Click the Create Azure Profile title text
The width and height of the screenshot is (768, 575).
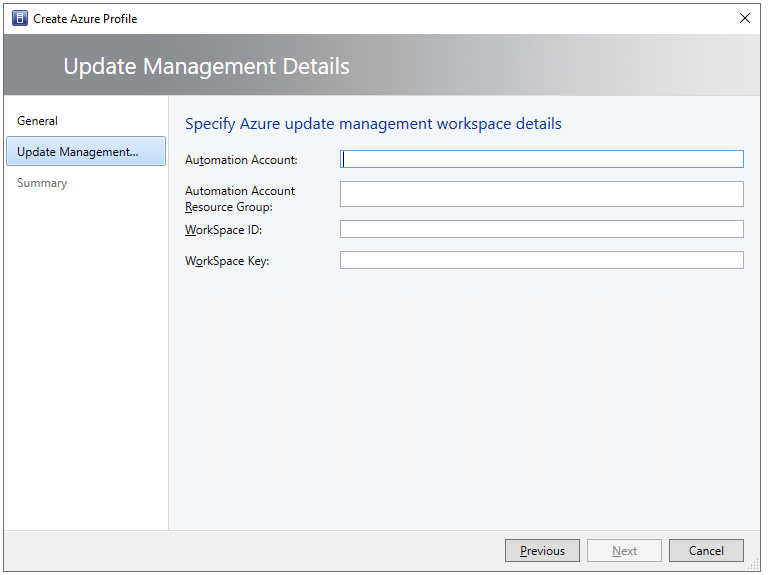[86, 18]
